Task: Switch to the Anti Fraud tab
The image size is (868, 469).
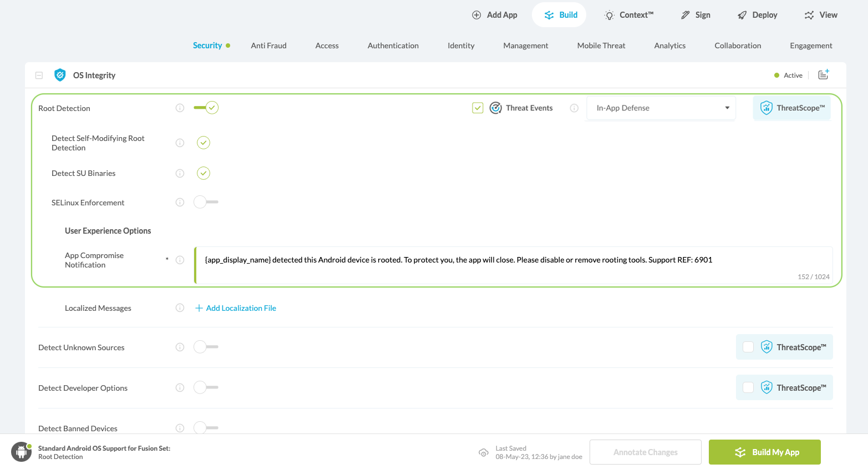Action: [268, 46]
